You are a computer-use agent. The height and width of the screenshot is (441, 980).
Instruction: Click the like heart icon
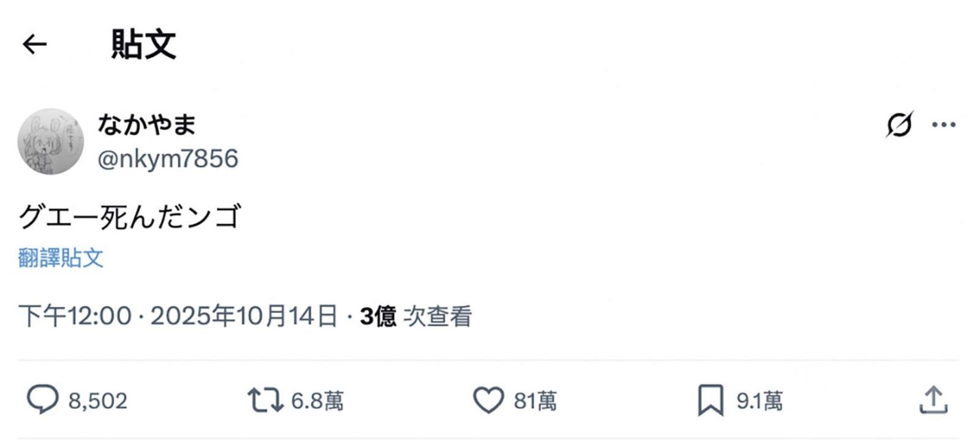click(x=489, y=399)
